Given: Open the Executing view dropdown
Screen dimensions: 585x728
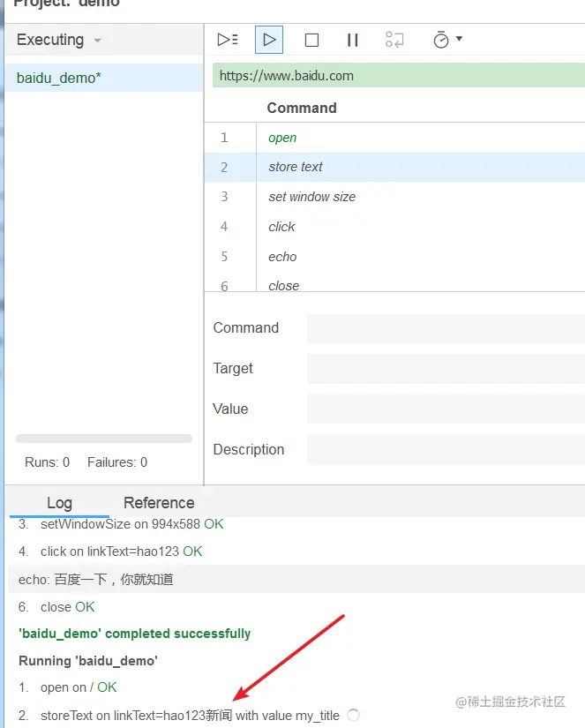Looking at the screenshot, I should (59, 40).
